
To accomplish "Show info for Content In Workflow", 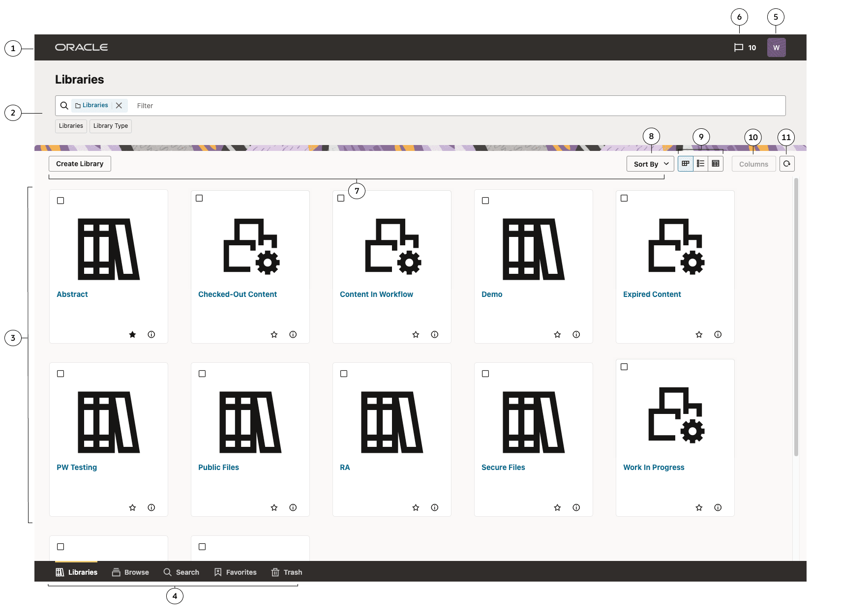I will 435,334.
